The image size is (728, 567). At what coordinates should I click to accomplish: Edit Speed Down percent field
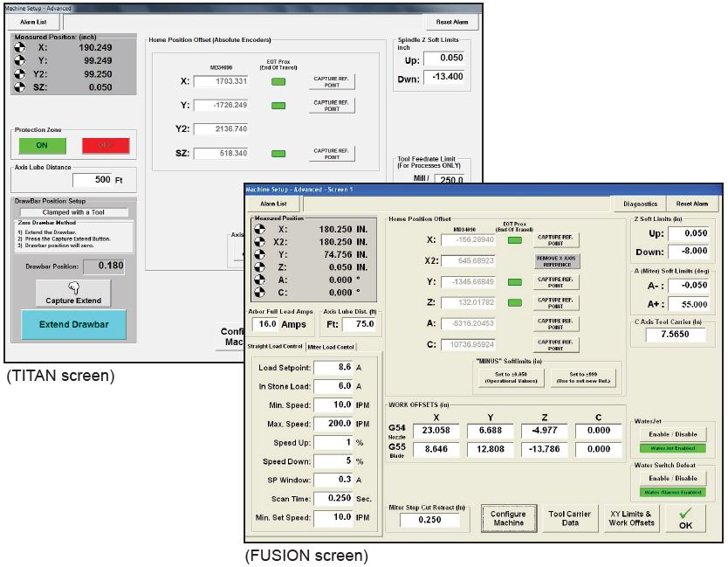333,461
